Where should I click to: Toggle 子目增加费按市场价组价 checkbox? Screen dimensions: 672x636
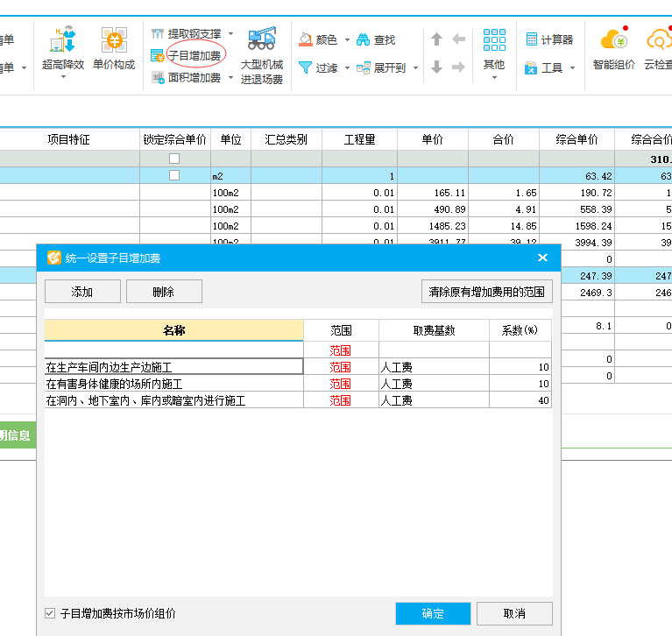point(50,613)
